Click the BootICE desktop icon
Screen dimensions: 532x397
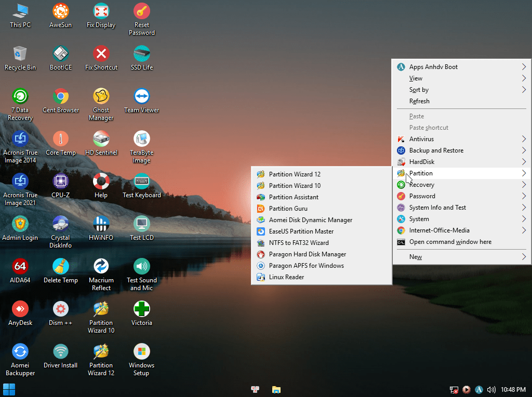click(61, 58)
